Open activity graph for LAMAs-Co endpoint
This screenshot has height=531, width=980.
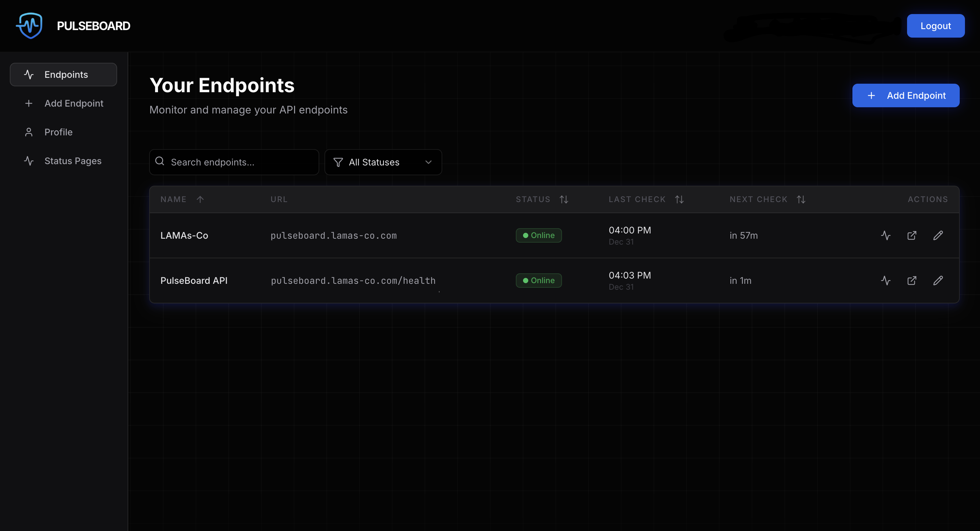[x=885, y=235]
